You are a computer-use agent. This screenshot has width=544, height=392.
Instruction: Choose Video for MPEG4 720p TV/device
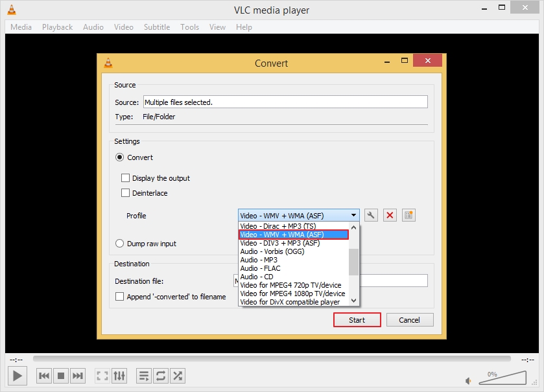(294, 285)
